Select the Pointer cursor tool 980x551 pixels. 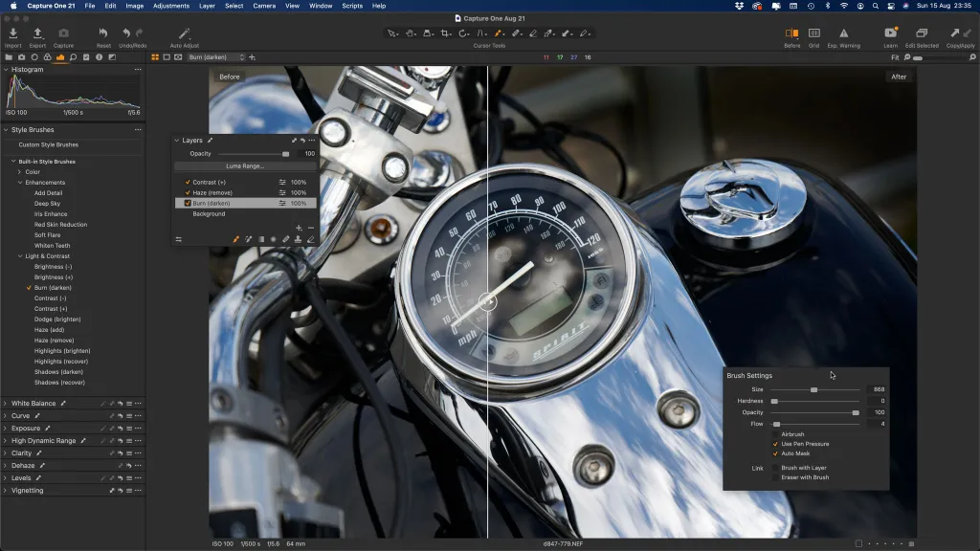[391, 33]
